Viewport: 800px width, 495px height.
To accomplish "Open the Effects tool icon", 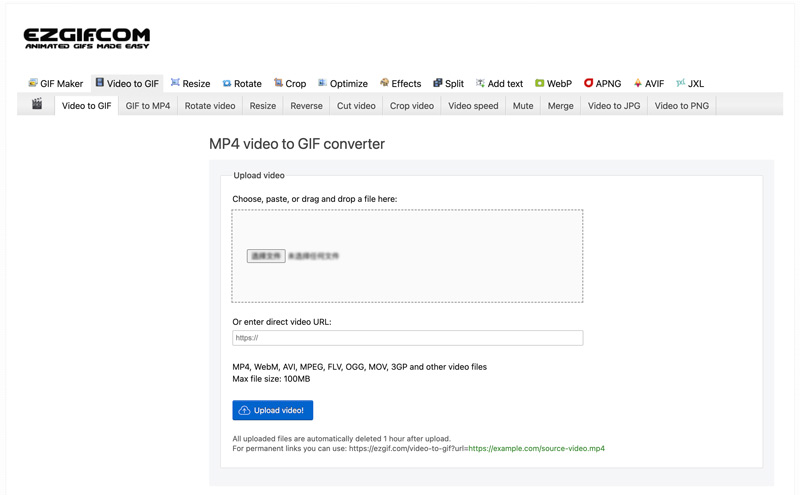I will [x=384, y=84].
